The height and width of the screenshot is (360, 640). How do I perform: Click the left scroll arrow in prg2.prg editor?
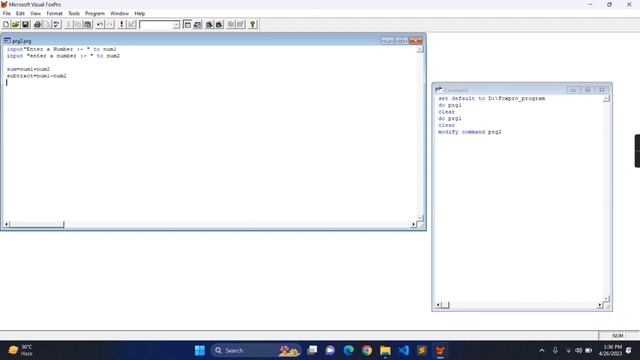click(x=6, y=224)
